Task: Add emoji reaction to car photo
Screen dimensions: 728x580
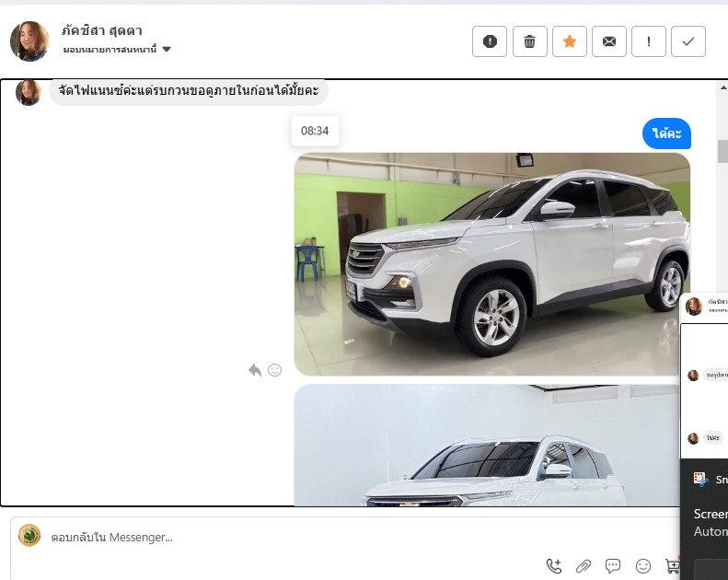Action: pyautogui.click(x=274, y=370)
